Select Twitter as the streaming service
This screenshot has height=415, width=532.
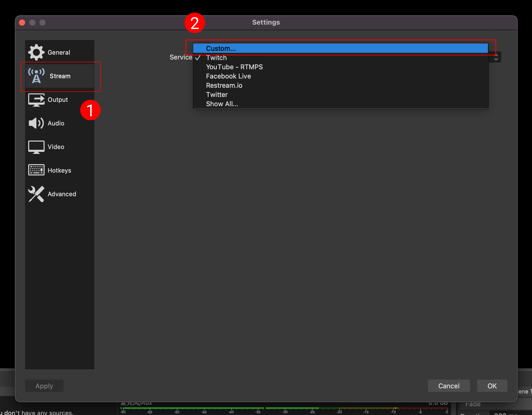tap(217, 95)
